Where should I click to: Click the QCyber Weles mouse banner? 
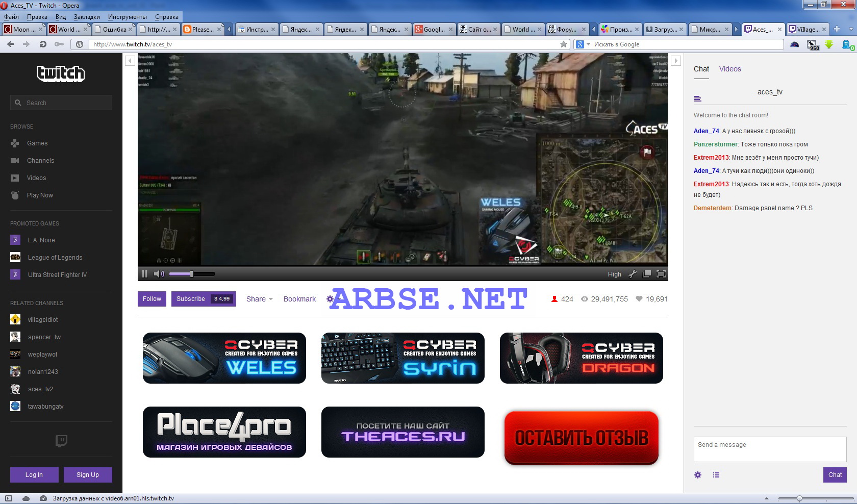tap(224, 358)
